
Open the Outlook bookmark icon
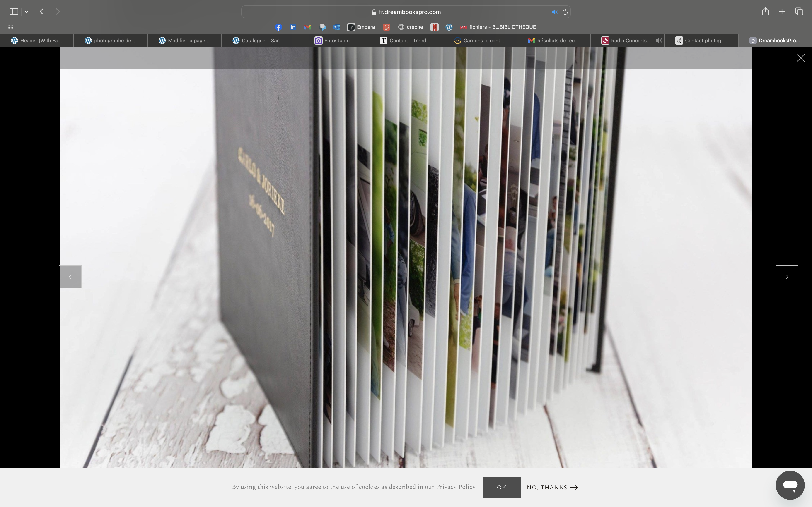(x=336, y=27)
